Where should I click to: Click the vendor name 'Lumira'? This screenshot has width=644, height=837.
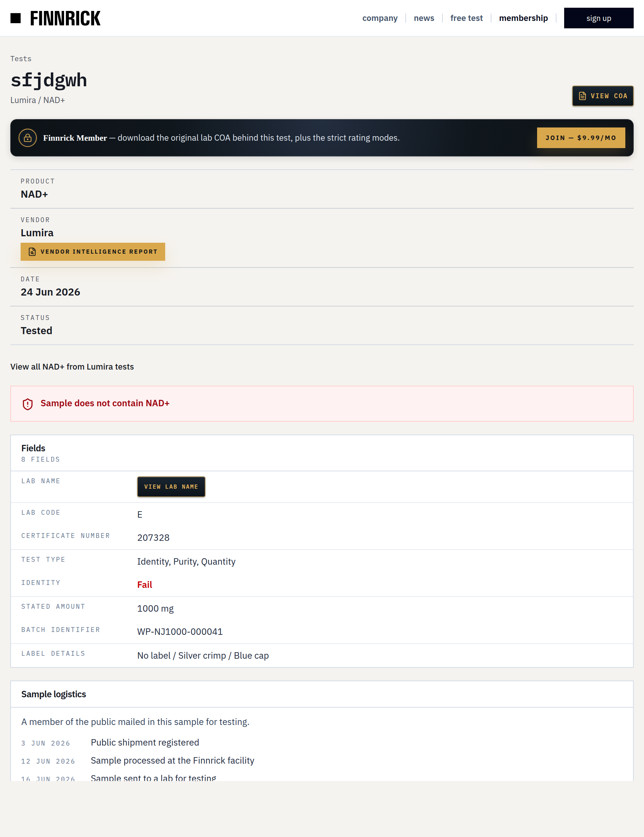pos(37,233)
